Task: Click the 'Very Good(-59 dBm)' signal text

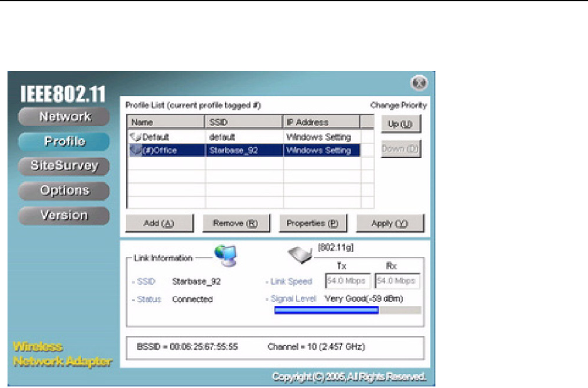Action: click(x=364, y=299)
